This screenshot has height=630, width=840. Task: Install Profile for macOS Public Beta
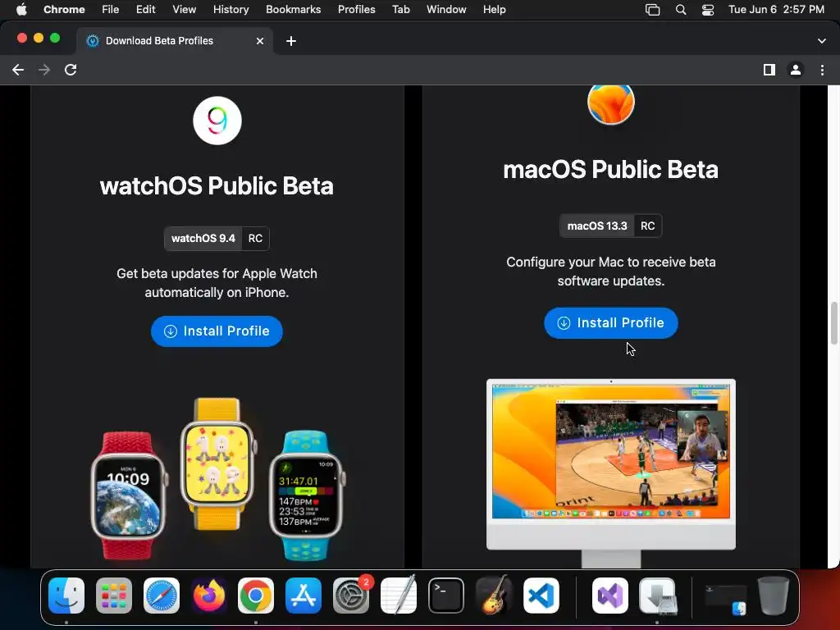point(610,323)
